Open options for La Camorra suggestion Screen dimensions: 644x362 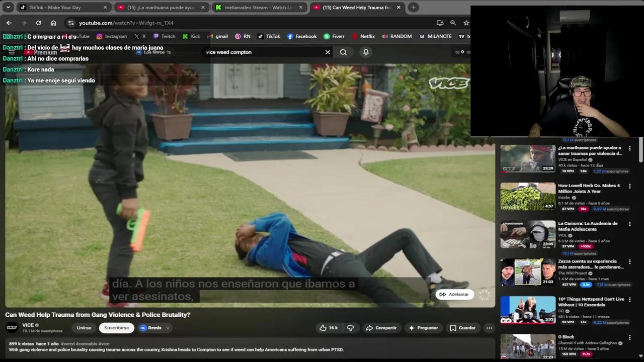pyautogui.click(x=629, y=224)
